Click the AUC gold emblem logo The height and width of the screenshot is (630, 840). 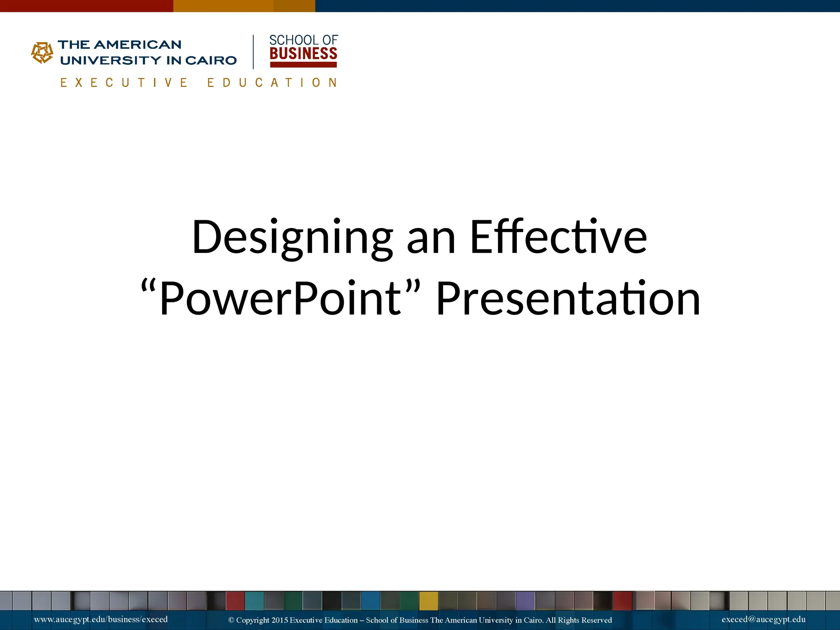coord(42,52)
